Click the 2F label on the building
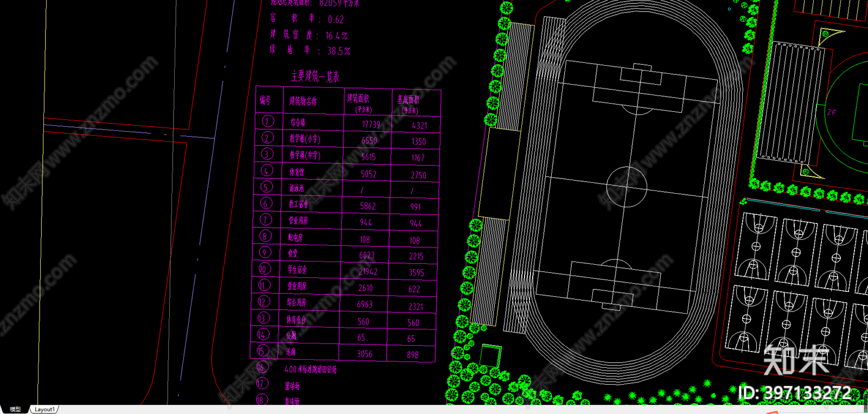This screenshot has width=868, height=414. click(x=831, y=112)
